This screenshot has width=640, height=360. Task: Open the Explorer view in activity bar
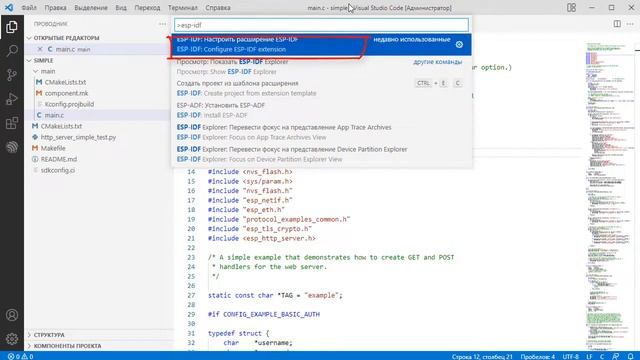point(12,27)
